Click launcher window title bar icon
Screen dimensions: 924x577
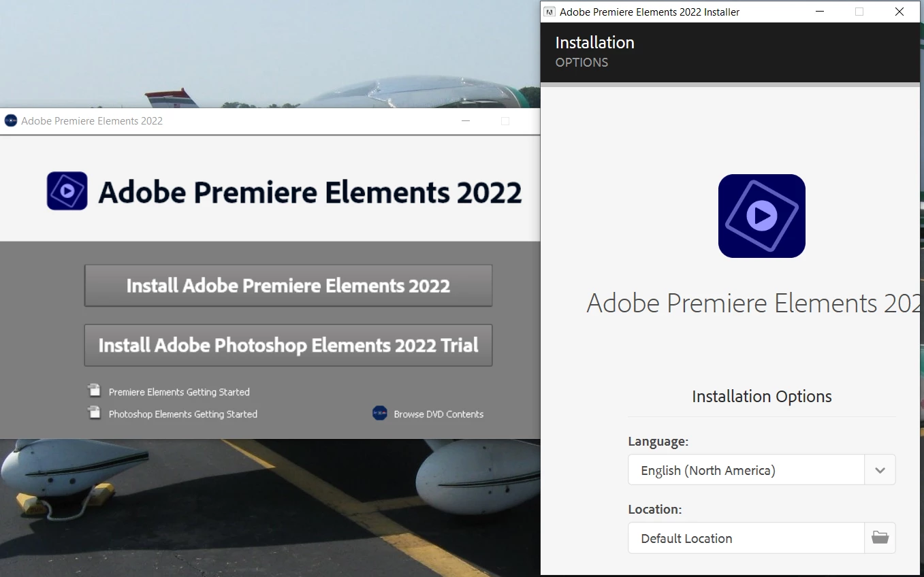(x=10, y=120)
